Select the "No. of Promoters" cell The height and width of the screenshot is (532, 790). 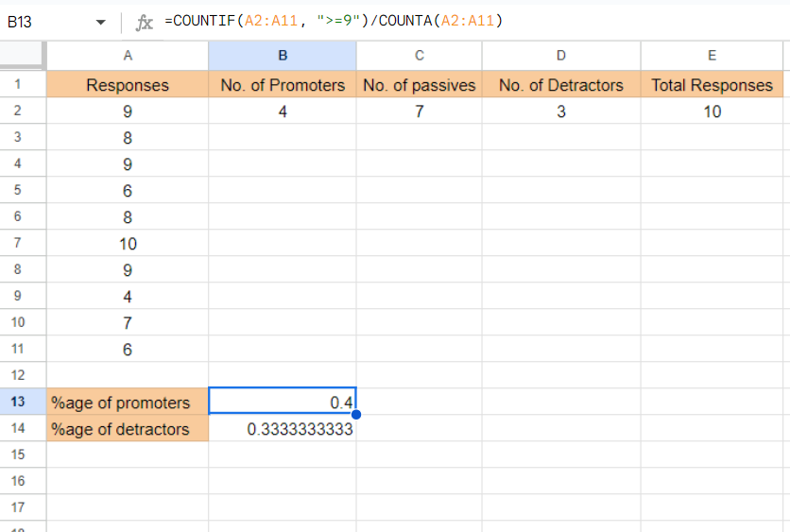[283, 85]
